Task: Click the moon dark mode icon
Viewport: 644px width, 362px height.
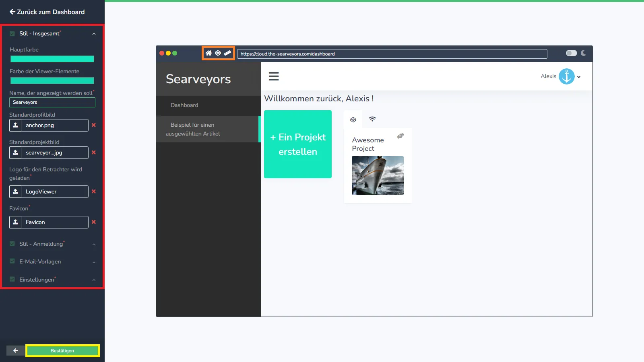Action: (x=583, y=53)
